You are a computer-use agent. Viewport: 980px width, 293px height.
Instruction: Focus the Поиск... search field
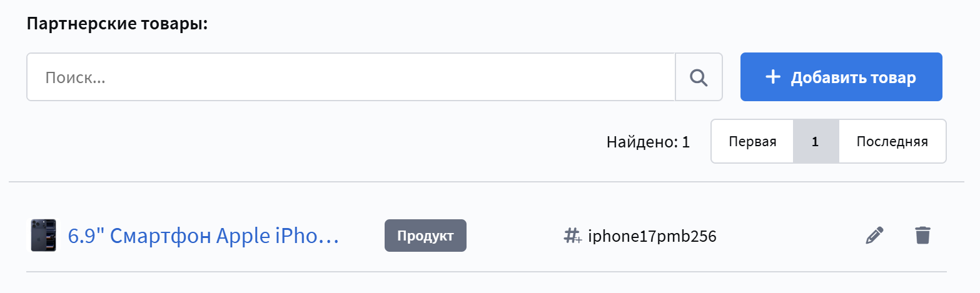click(350, 77)
